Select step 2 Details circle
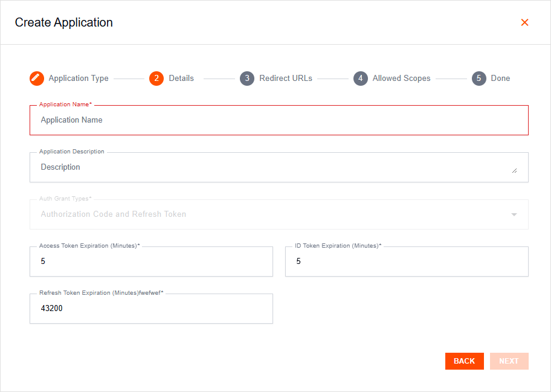 pyautogui.click(x=156, y=79)
